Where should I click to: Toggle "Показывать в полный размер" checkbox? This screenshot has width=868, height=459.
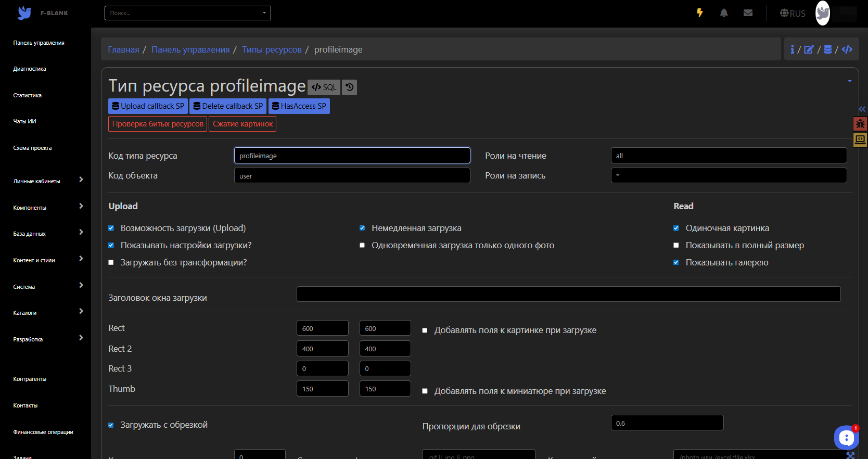676,246
